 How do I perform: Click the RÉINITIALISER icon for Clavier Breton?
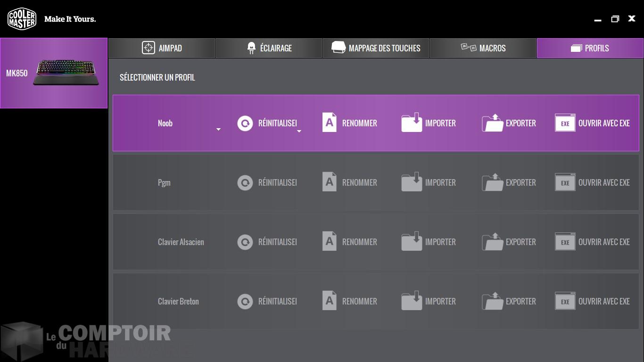click(x=245, y=301)
